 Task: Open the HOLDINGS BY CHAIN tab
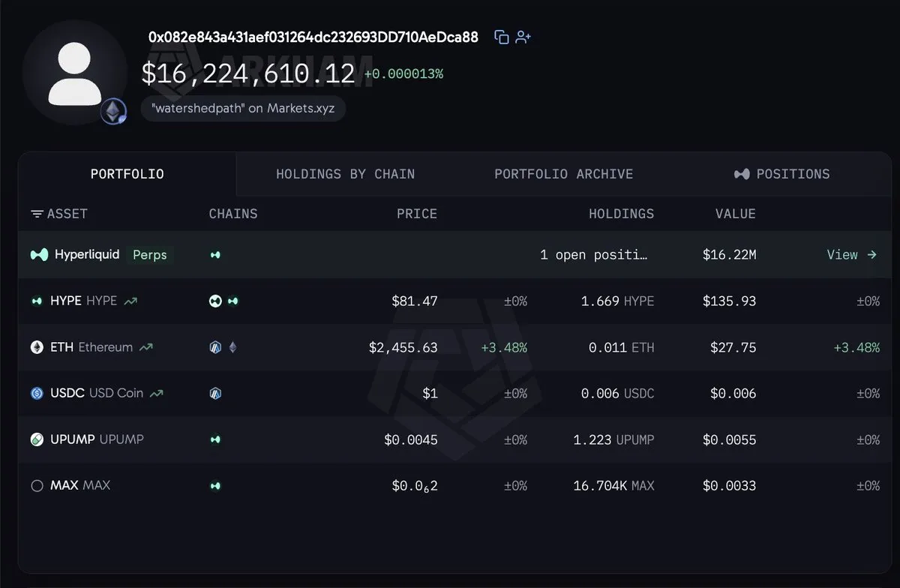click(345, 174)
